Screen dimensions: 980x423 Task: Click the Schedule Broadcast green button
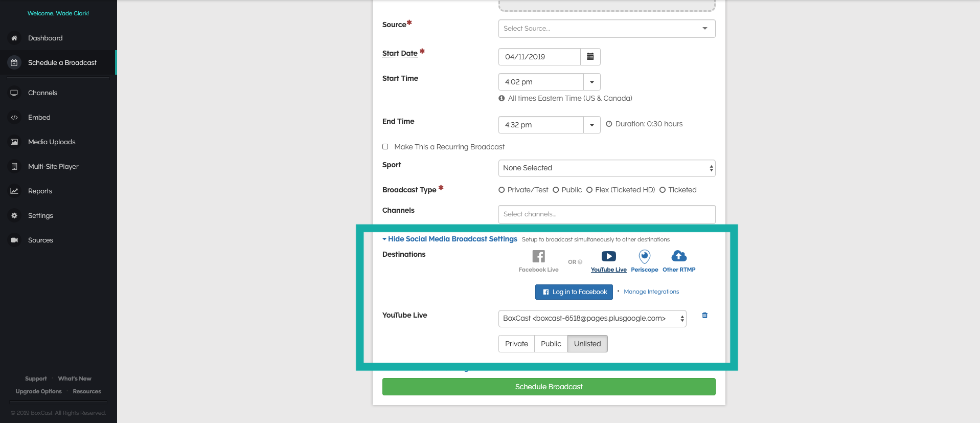(549, 387)
